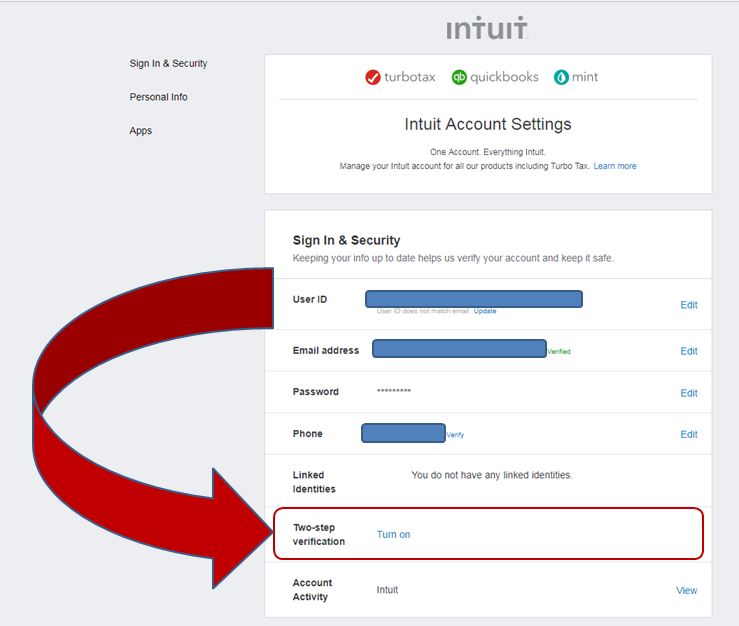Click Update link under User ID
This screenshot has height=626, width=739.
(485, 311)
